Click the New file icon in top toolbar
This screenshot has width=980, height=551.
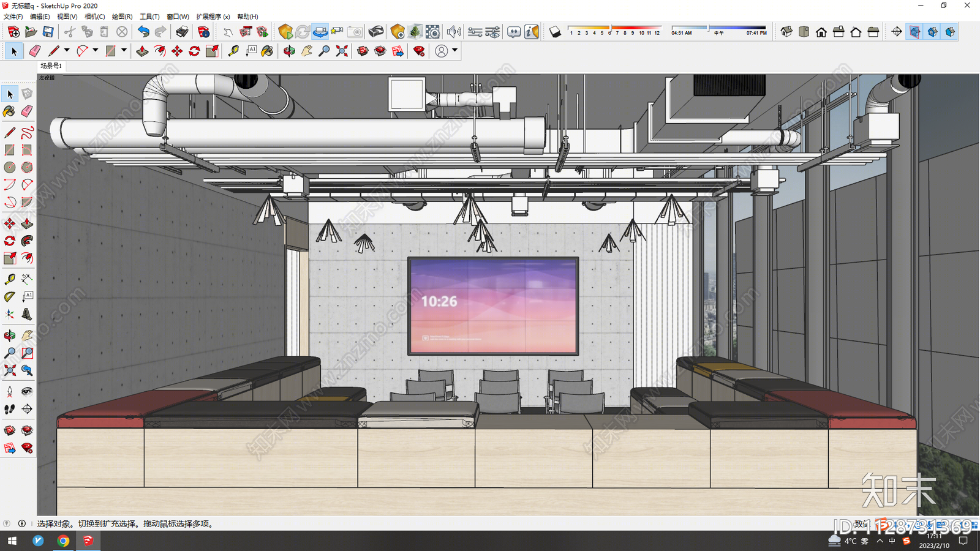click(x=13, y=32)
